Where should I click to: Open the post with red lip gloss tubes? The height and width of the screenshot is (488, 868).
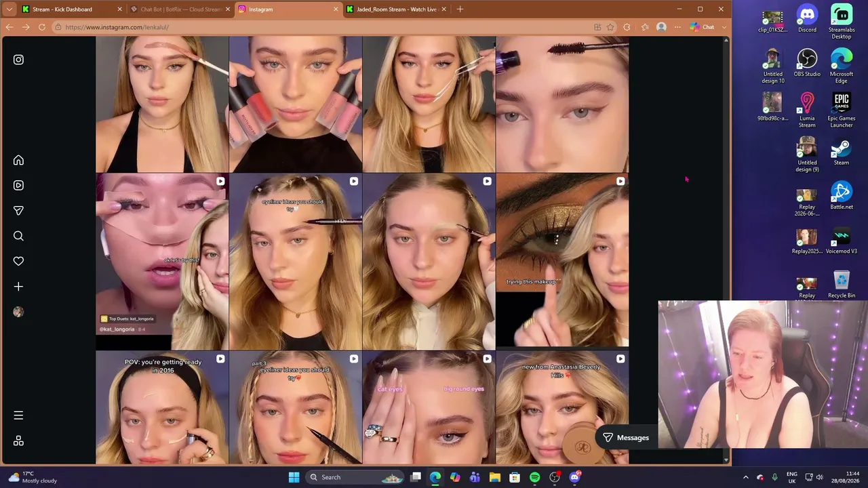pos(296,104)
